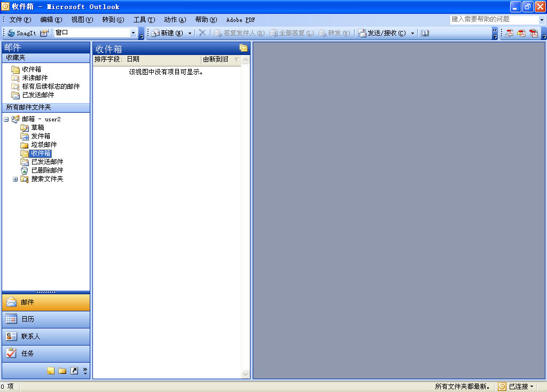The image size is (547, 392).
Task: Collapse the 邮箱 - user2 tree node
Action: pos(6,120)
